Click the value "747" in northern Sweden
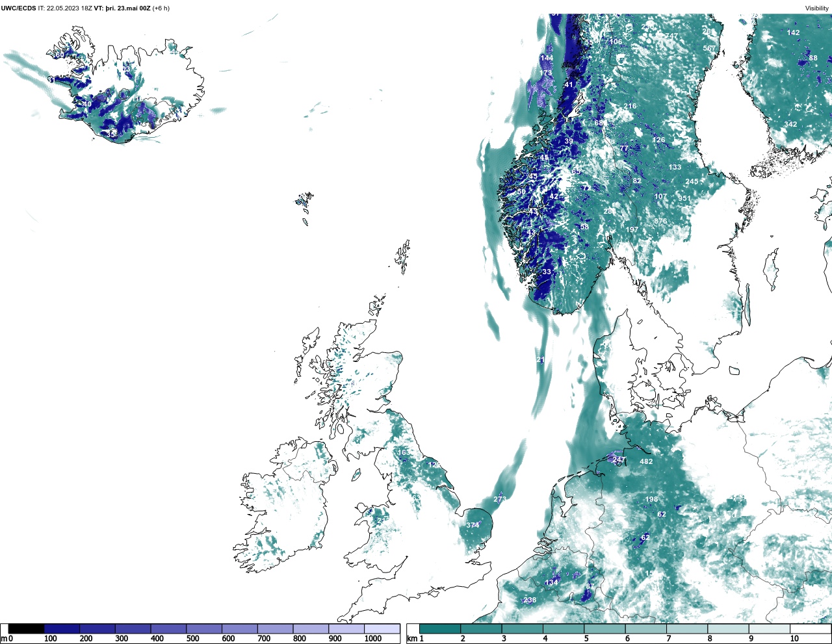The width and height of the screenshot is (832, 644). 671,36
